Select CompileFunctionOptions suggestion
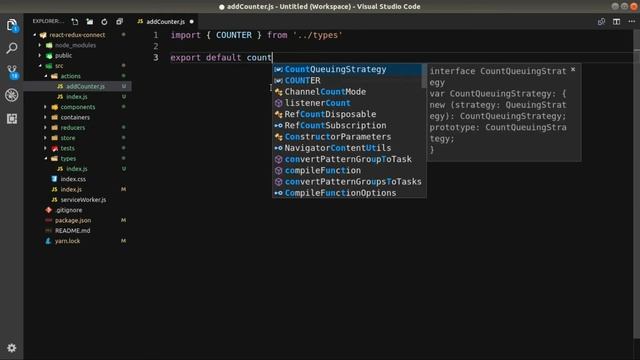The image size is (640, 360). coord(347,193)
